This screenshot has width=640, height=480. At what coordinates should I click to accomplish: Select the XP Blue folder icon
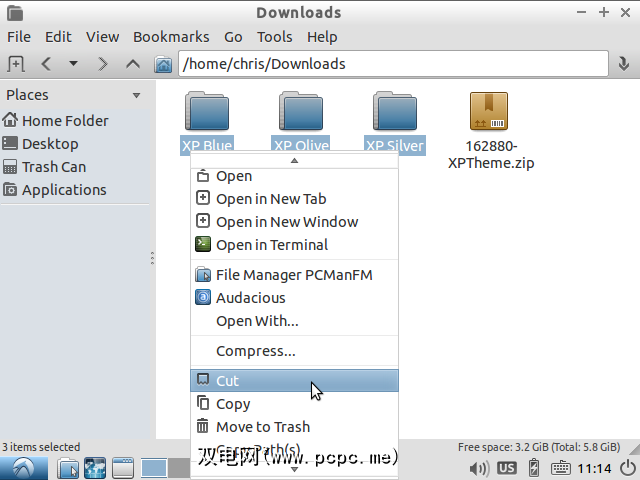[x=207, y=111]
